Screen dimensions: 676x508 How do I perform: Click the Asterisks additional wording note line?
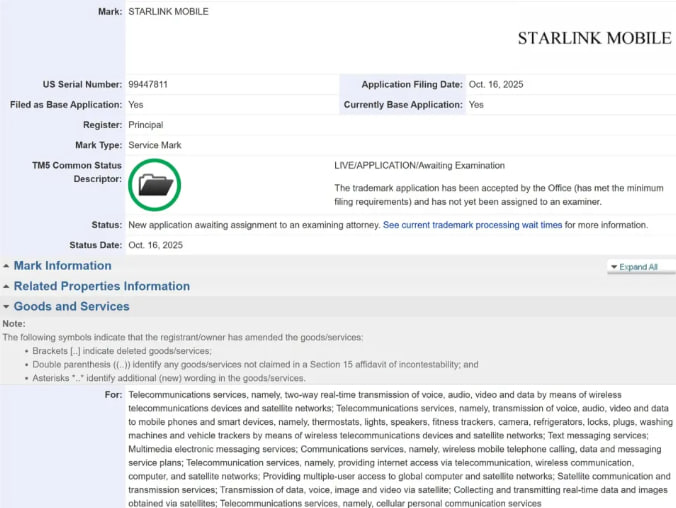(169, 378)
